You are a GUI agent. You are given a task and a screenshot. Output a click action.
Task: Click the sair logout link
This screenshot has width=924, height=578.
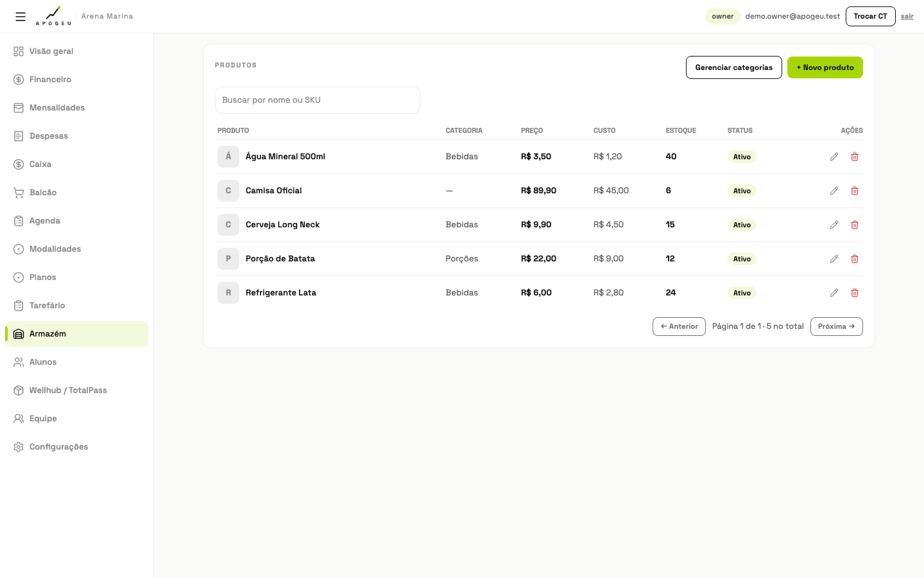tap(907, 17)
